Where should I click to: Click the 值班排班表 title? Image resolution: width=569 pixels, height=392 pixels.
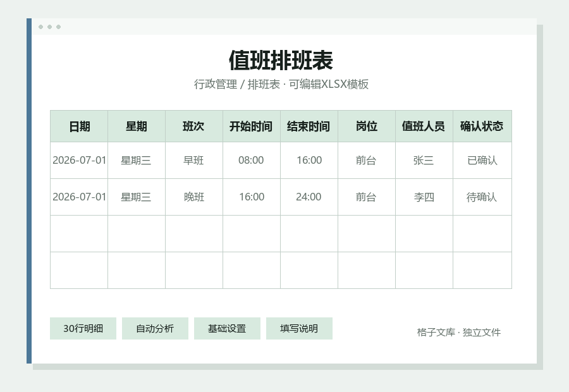(x=281, y=60)
